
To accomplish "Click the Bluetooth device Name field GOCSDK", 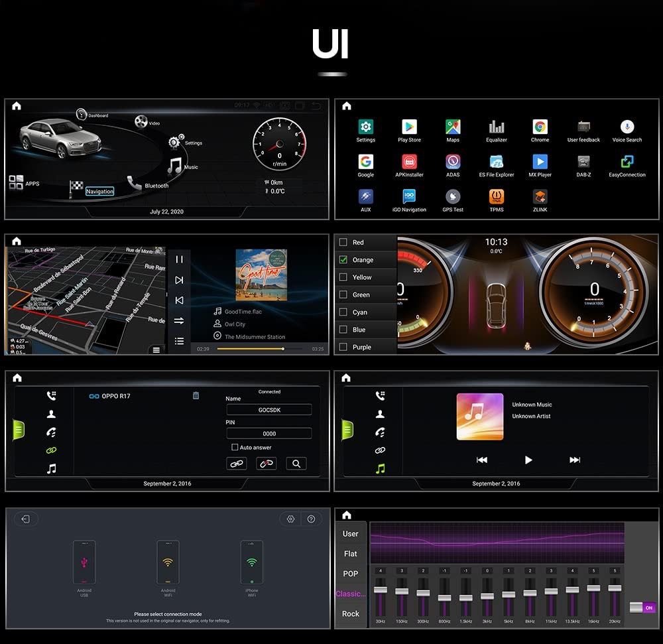I will pos(269,409).
